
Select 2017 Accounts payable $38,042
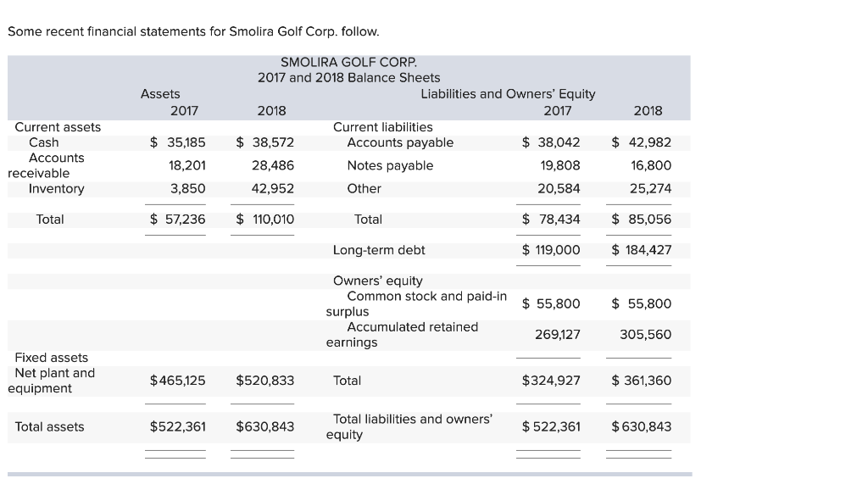click(551, 142)
